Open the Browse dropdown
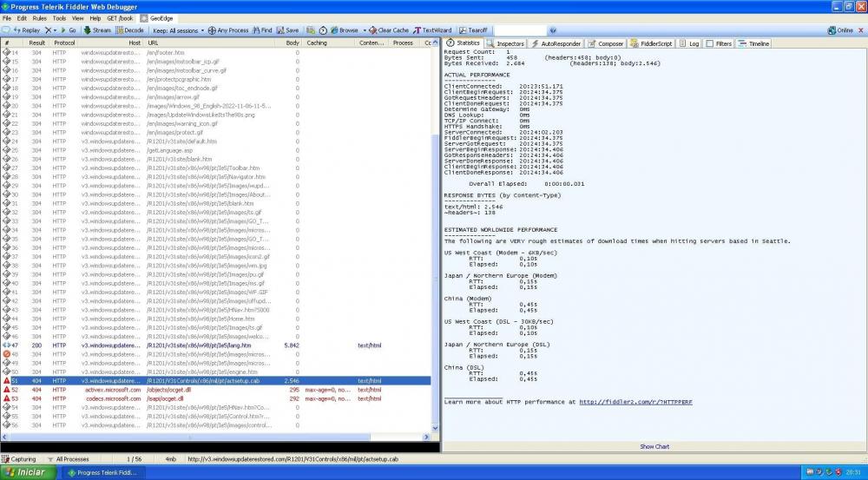 click(346, 30)
